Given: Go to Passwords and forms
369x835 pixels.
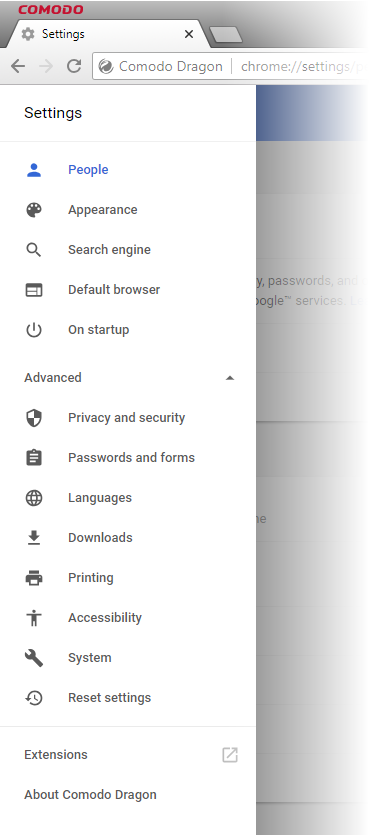Looking at the screenshot, I should click(132, 457).
